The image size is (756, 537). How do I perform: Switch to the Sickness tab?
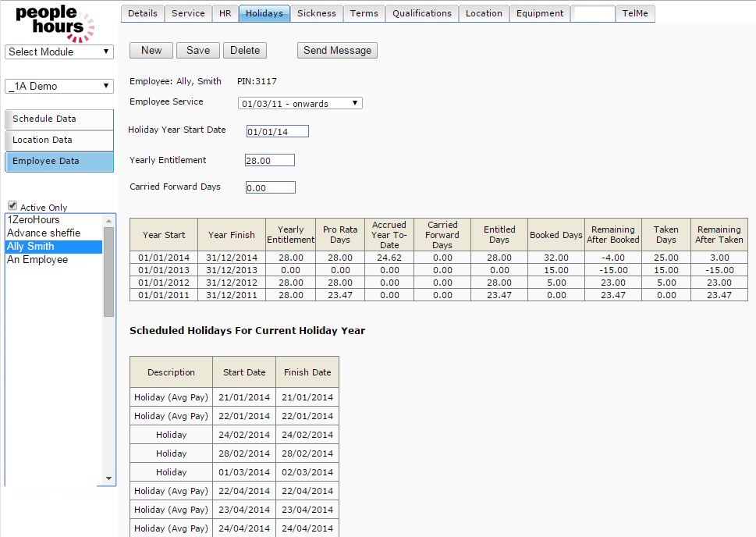(316, 13)
